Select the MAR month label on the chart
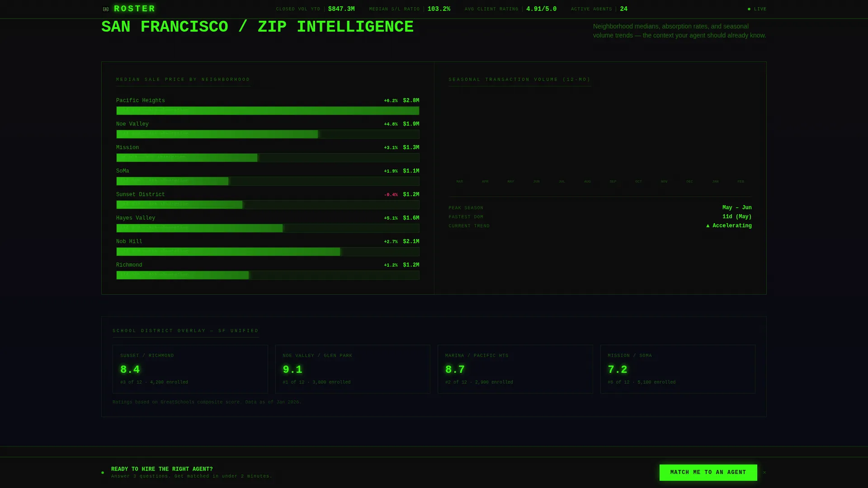The height and width of the screenshot is (488, 868). pyautogui.click(x=459, y=182)
